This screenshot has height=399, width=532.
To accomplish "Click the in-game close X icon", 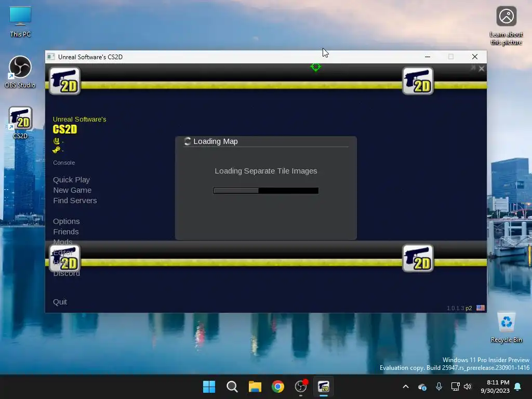I will pyautogui.click(x=482, y=69).
